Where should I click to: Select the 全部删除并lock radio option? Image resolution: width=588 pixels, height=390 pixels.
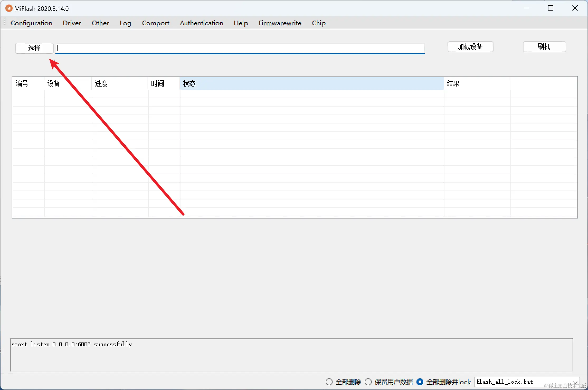coord(420,382)
